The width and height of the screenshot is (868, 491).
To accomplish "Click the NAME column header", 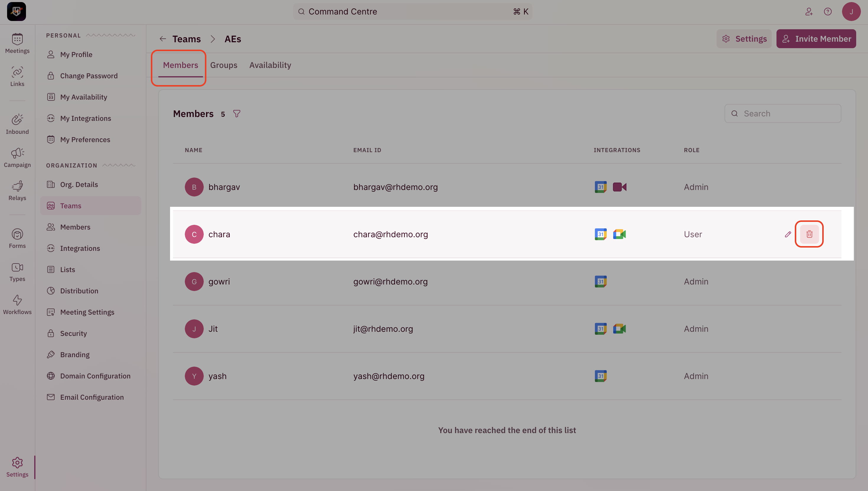I will [x=193, y=150].
